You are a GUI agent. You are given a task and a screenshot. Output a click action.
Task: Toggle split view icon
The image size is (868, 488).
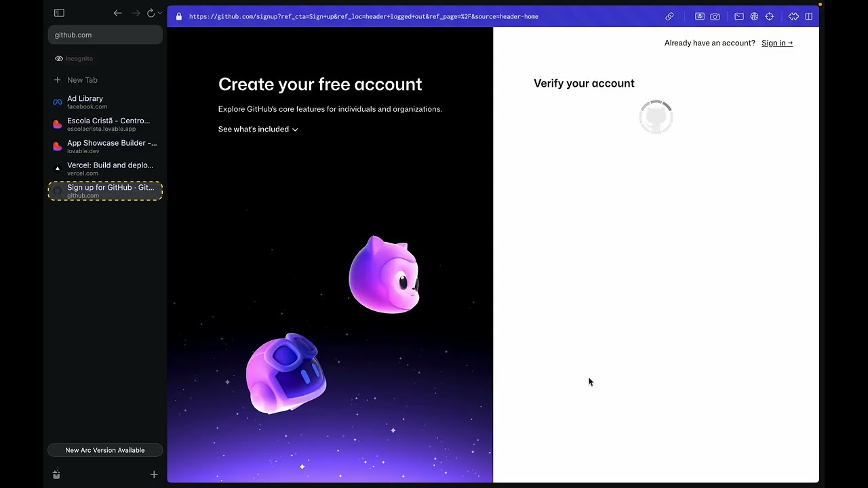click(809, 16)
